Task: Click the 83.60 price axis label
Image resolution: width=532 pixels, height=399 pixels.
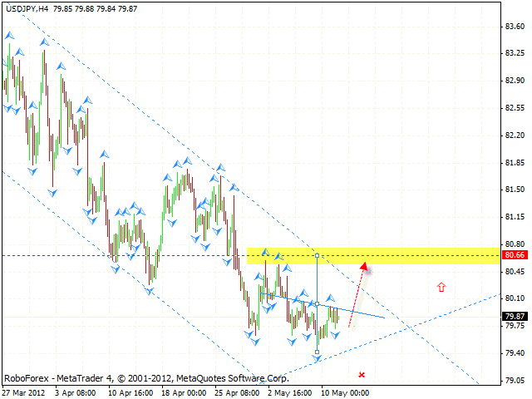Action: point(515,27)
